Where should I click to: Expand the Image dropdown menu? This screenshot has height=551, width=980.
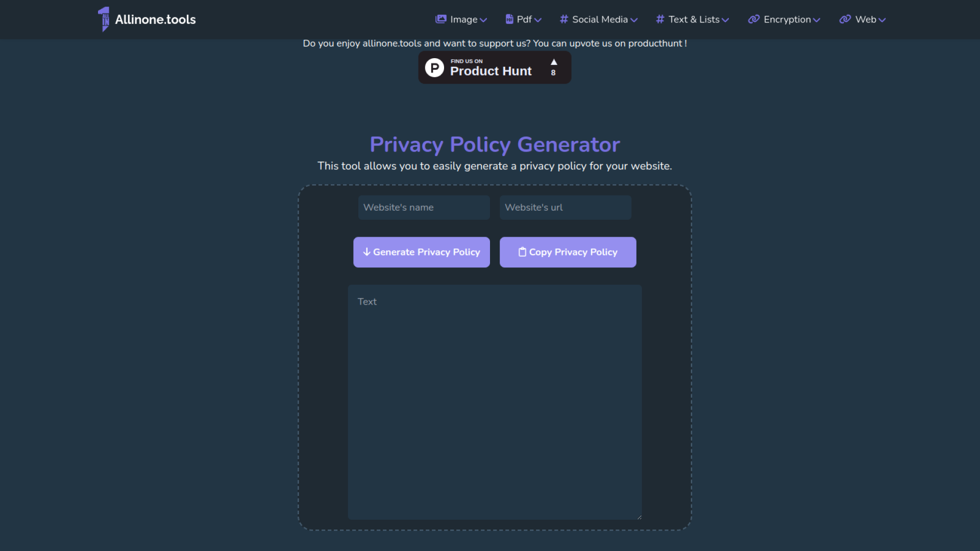coord(461,19)
